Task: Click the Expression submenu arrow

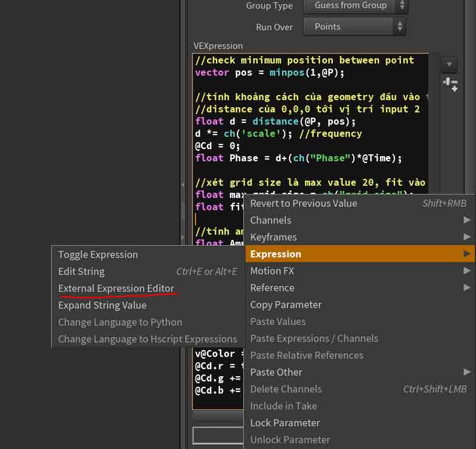Action: click(x=467, y=254)
